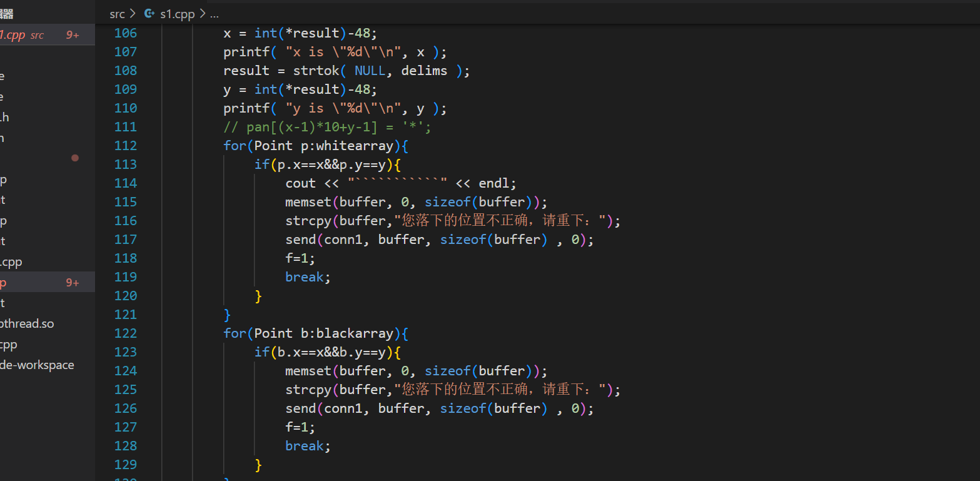
Task: Click line number 122 in the gutter
Action: coord(125,333)
